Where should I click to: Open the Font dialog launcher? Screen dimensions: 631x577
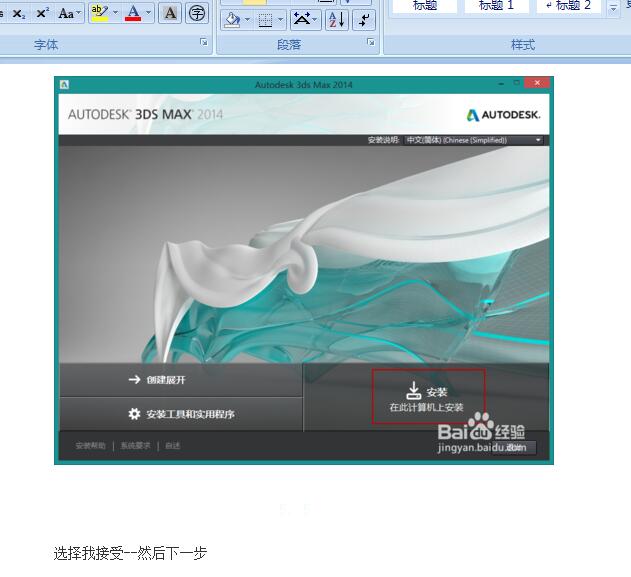click(x=204, y=43)
